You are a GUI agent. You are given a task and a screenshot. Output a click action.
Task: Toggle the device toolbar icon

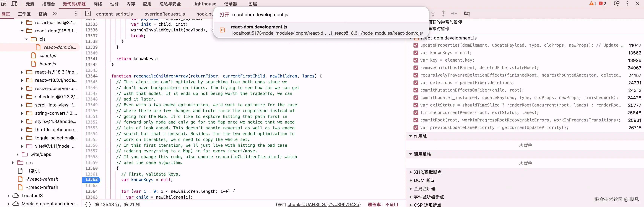(x=14, y=4)
